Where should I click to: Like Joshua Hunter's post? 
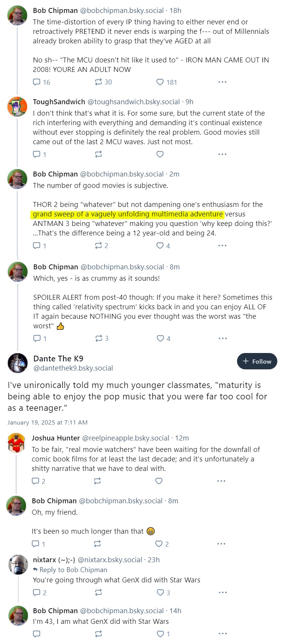159,481
